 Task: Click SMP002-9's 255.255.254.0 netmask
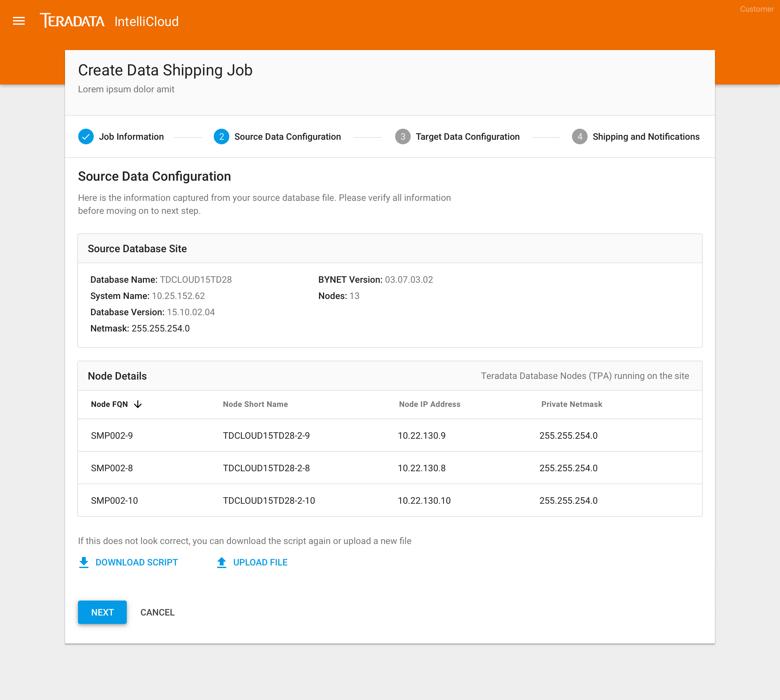(568, 436)
